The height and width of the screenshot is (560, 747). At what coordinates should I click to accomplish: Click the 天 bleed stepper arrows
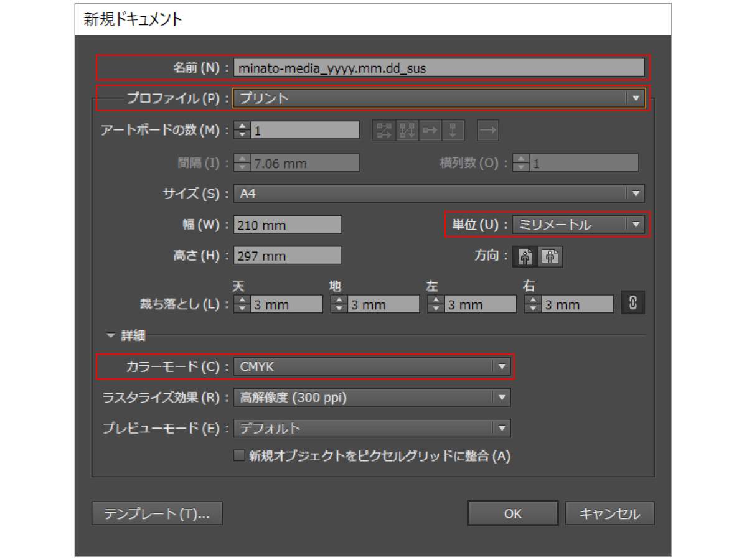pos(242,304)
